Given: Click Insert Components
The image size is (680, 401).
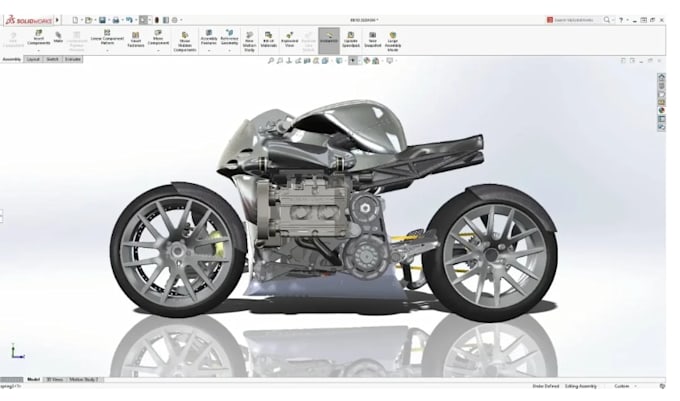Looking at the screenshot, I should point(39,37).
